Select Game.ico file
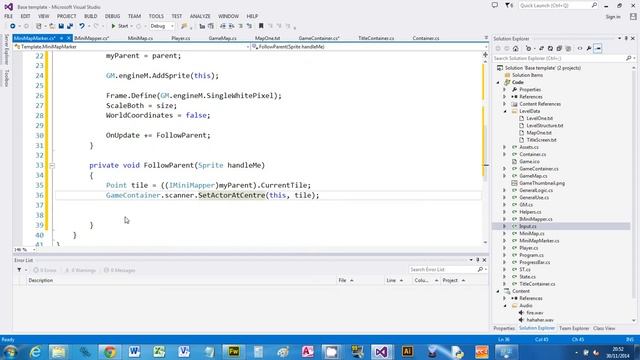 pos(529,162)
